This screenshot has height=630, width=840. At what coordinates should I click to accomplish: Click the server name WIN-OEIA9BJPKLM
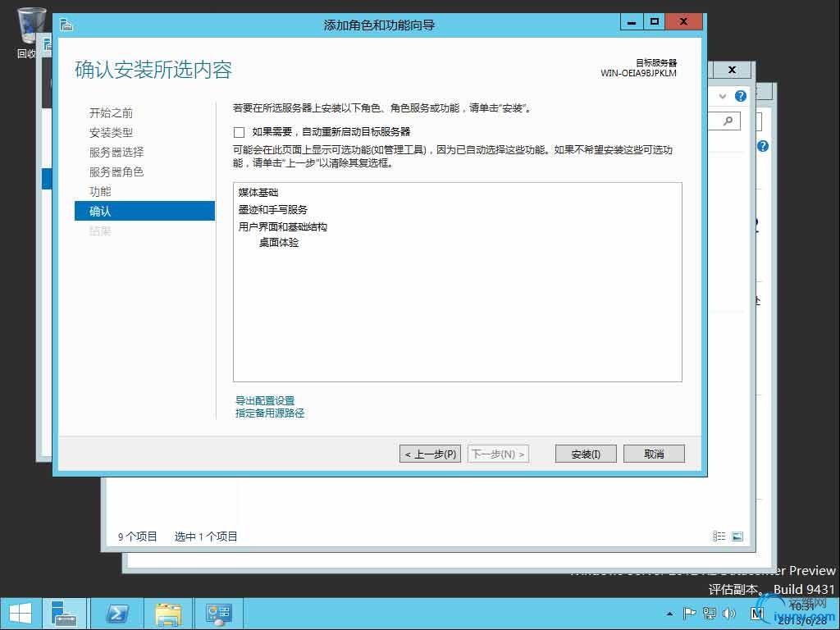click(x=638, y=73)
